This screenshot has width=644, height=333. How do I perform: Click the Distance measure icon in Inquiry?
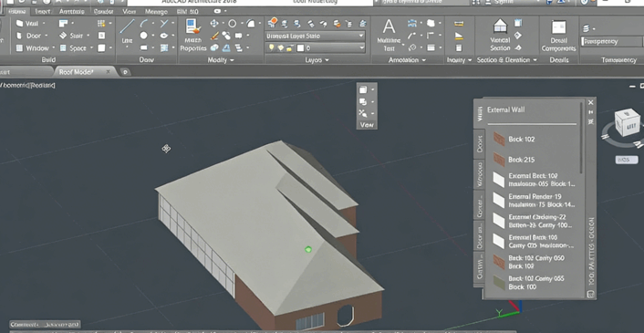coord(459,24)
